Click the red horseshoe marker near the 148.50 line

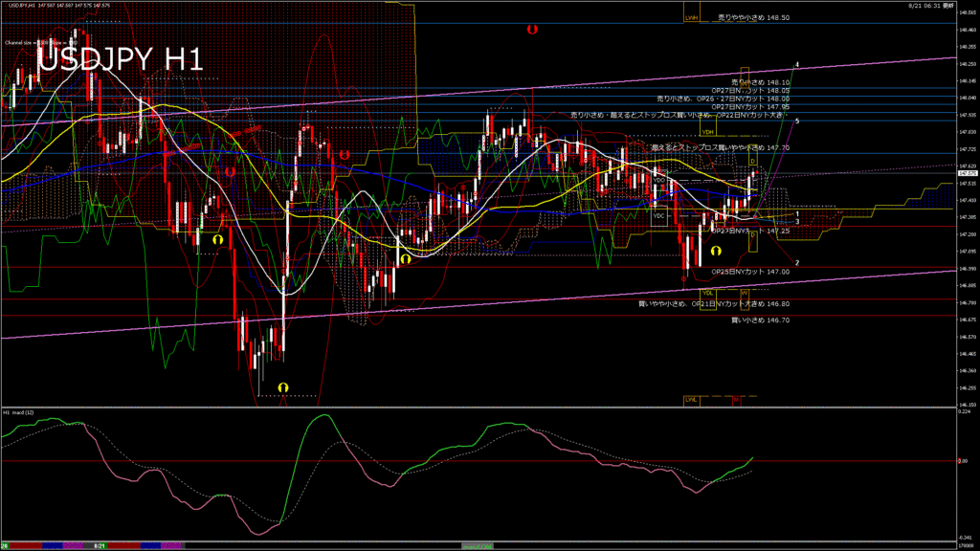tap(532, 30)
